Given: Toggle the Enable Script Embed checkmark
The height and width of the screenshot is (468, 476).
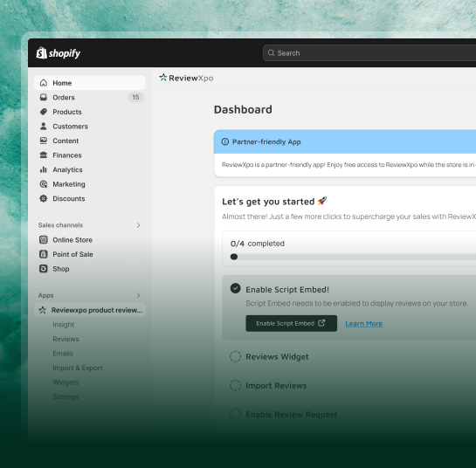Looking at the screenshot, I should coord(235,288).
